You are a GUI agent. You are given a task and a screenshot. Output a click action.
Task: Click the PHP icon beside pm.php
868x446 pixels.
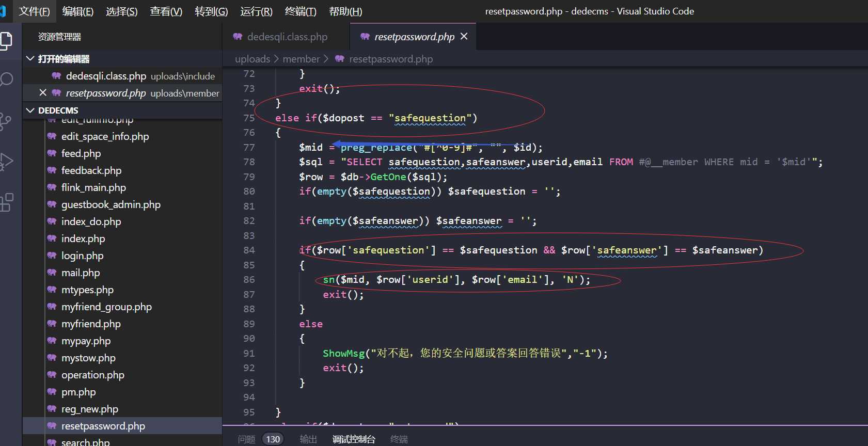point(52,392)
